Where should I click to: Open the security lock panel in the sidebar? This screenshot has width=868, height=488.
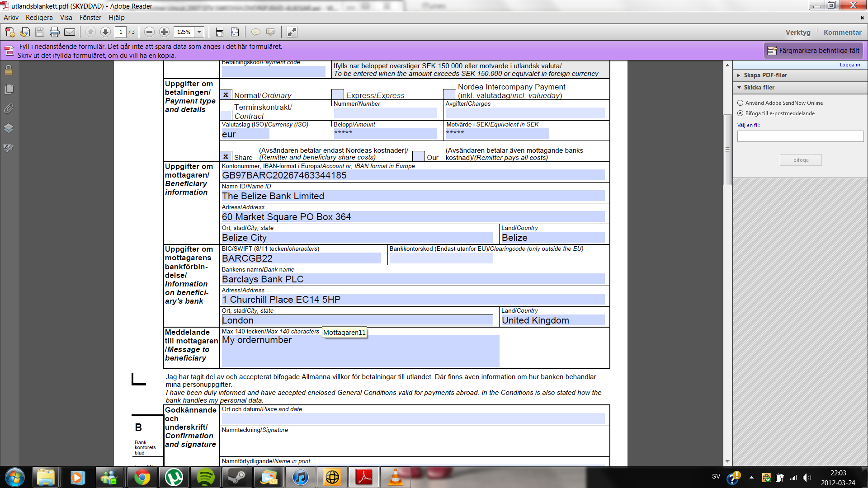tap(9, 70)
